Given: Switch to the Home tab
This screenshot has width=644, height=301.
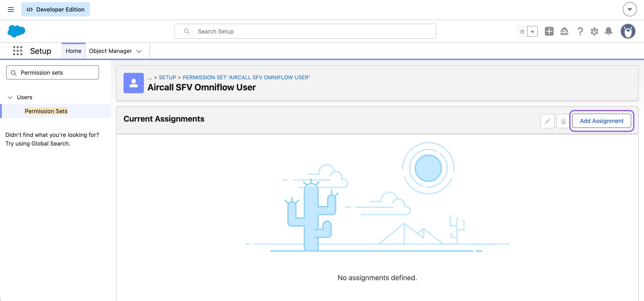Looking at the screenshot, I should (73, 51).
